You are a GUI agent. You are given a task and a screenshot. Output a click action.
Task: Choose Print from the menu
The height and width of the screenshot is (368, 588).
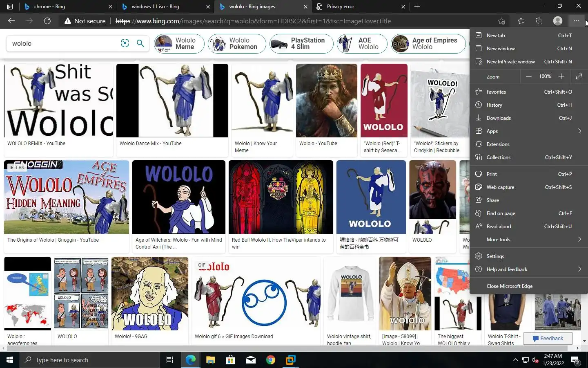tap(529, 174)
